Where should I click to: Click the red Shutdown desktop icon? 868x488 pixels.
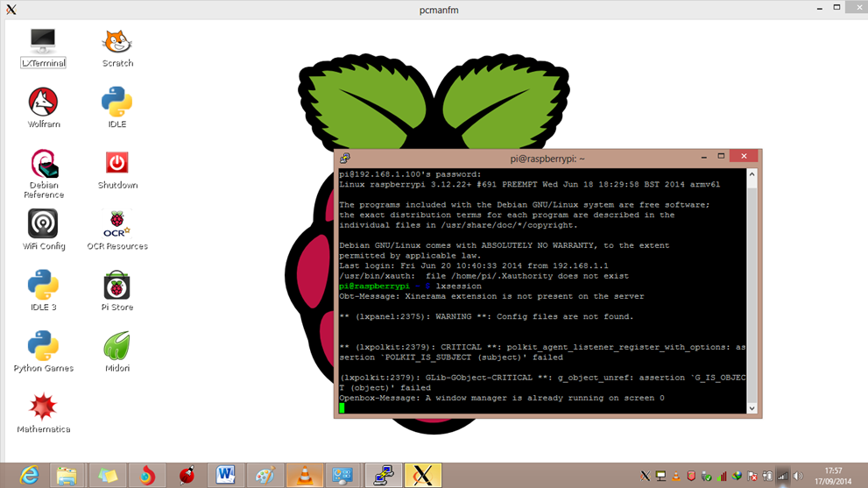[x=117, y=169]
